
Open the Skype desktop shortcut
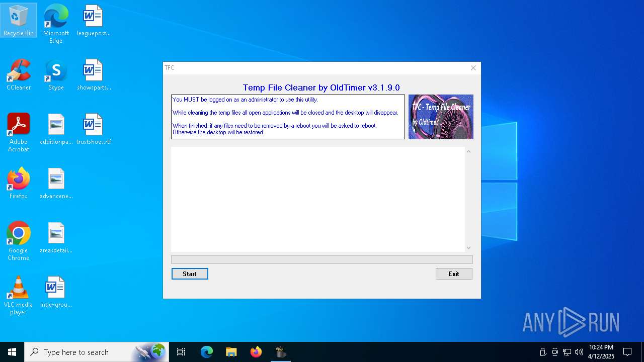click(56, 74)
